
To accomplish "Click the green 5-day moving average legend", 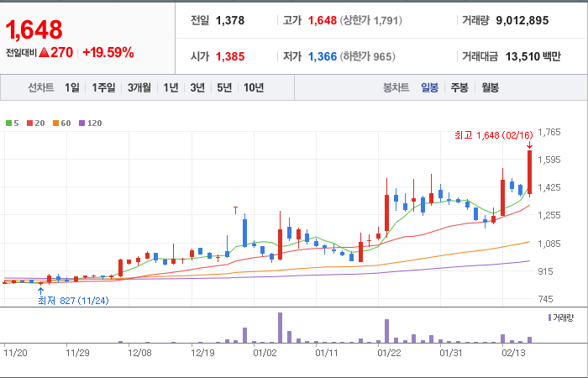I will coord(12,123).
